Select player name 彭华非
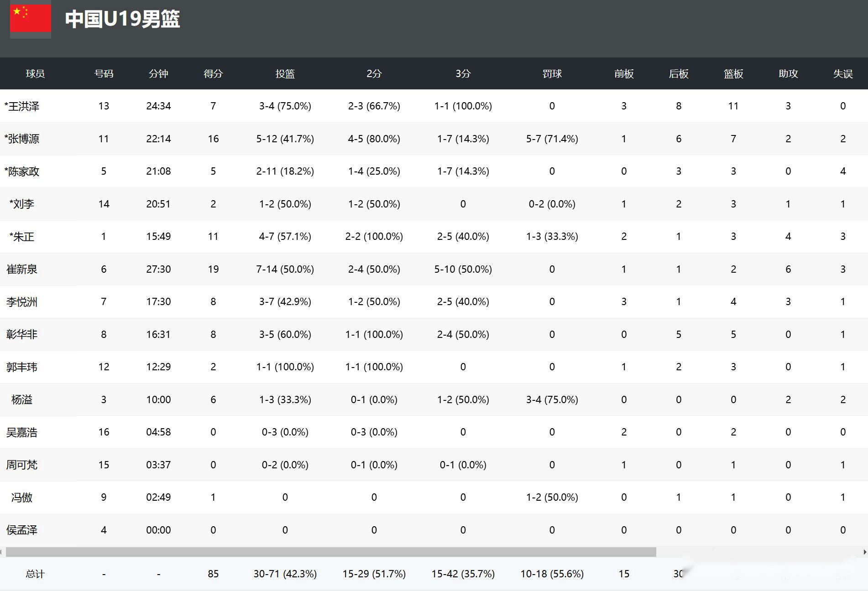The width and height of the screenshot is (868, 591). tap(22, 334)
